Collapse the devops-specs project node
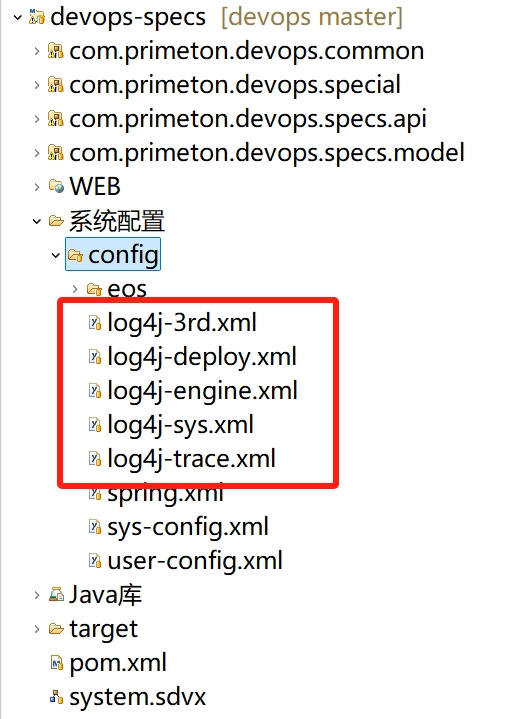 (x=17, y=17)
